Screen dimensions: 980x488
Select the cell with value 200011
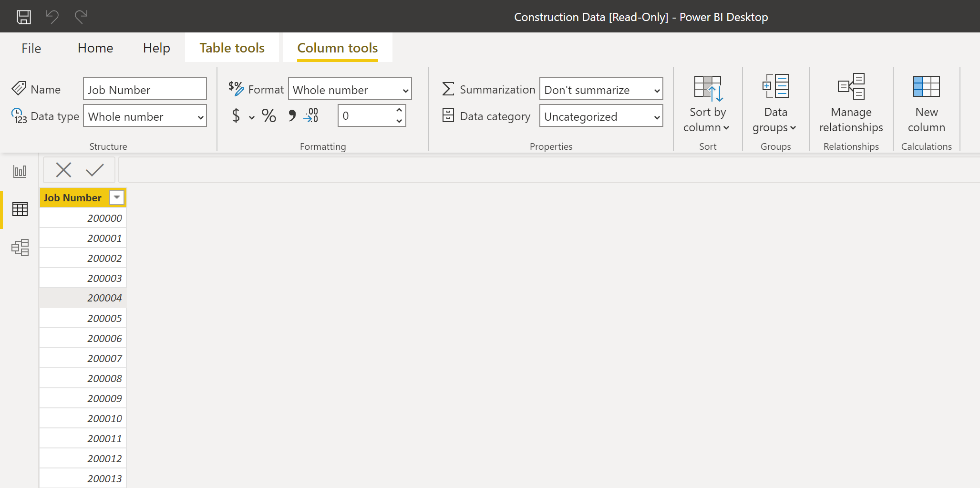coord(83,438)
